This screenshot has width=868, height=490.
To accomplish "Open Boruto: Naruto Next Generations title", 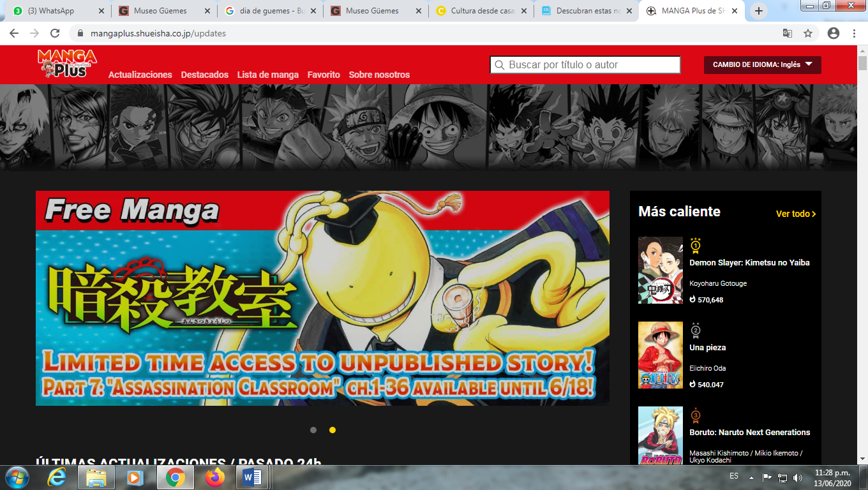I will tap(749, 432).
